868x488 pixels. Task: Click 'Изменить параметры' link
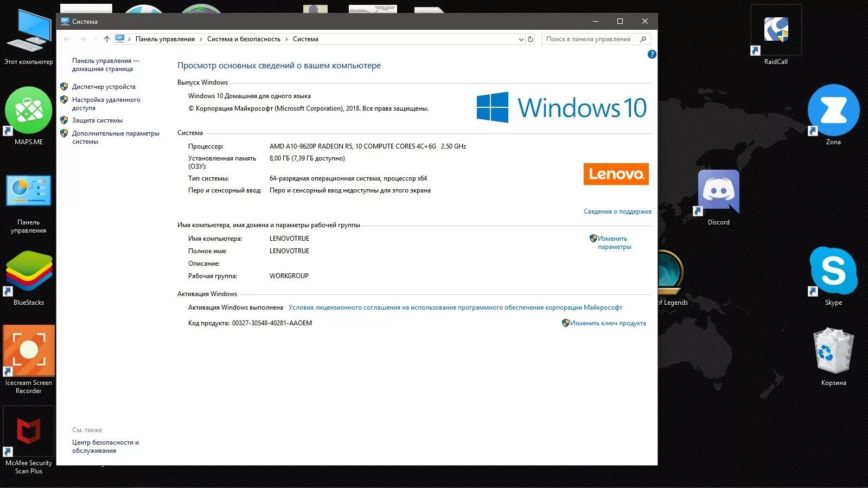click(x=614, y=242)
